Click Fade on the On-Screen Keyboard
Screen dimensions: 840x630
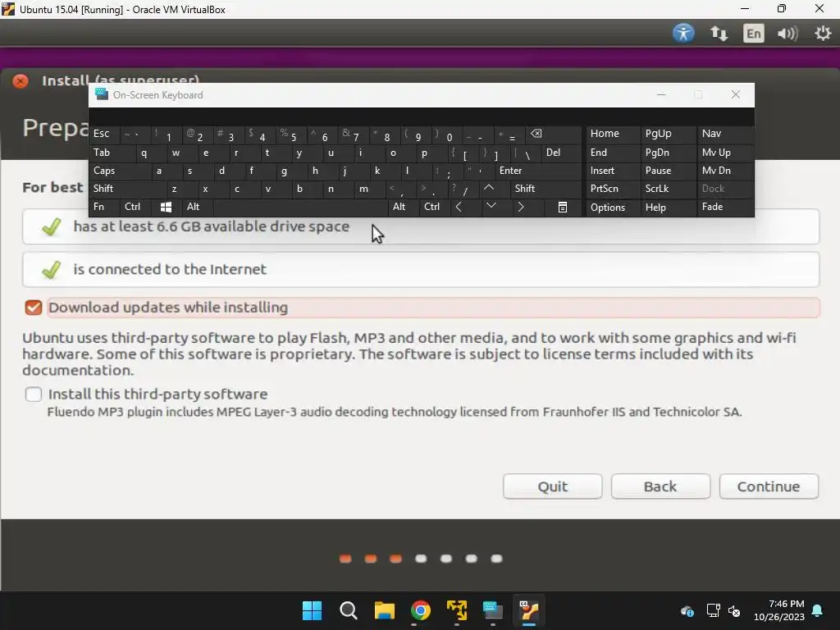(725, 207)
